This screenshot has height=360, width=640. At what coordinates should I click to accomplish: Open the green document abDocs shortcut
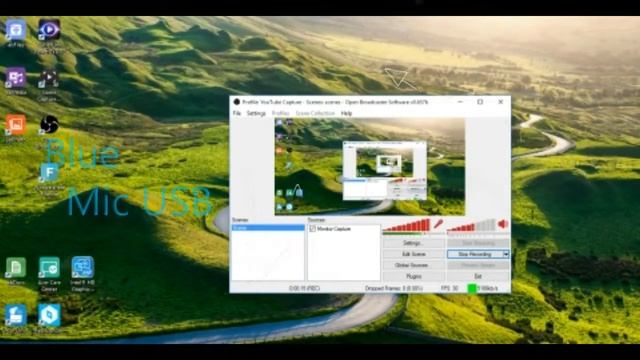[x=16, y=268]
